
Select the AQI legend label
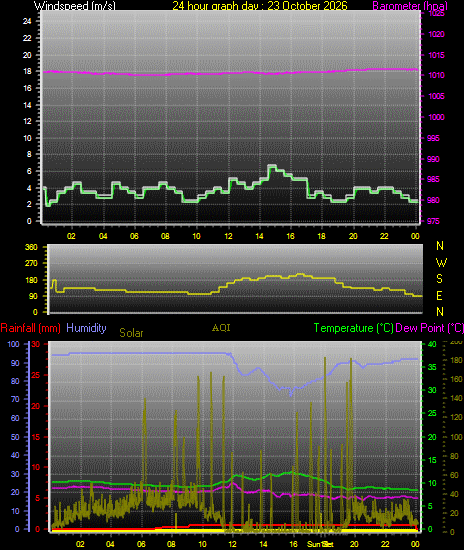click(221, 328)
